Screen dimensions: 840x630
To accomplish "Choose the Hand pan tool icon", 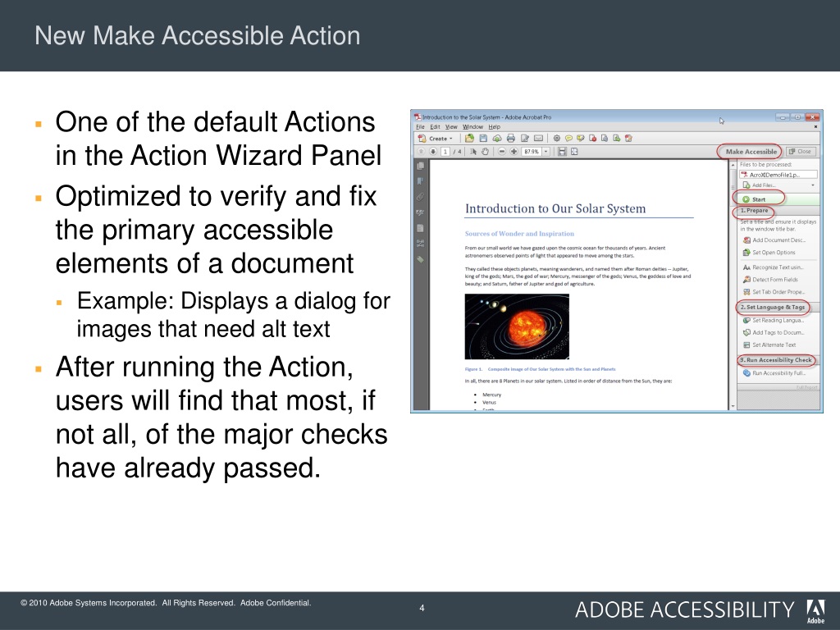I will (486, 152).
